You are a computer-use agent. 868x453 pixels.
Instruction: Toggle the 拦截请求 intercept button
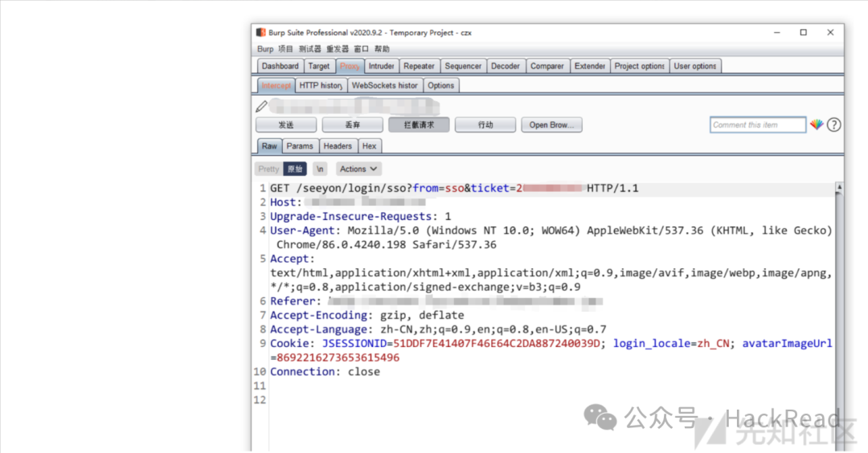(x=419, y=125)
